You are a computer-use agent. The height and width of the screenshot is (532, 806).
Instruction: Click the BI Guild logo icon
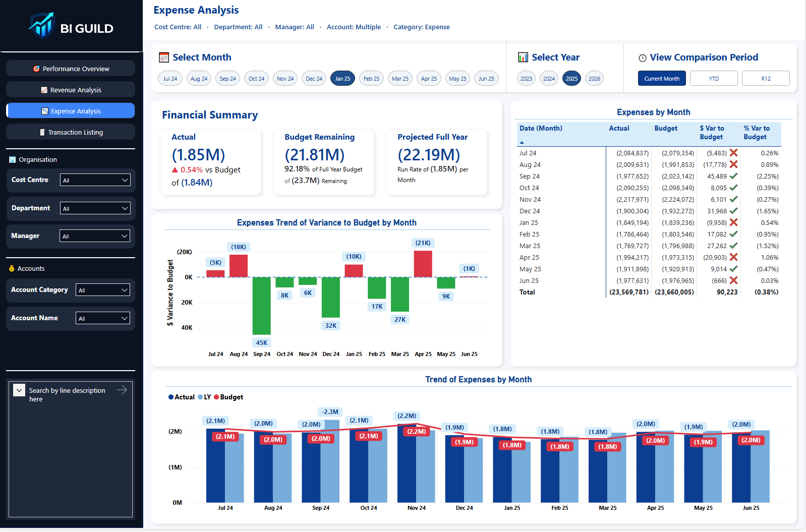pos(42,26)
